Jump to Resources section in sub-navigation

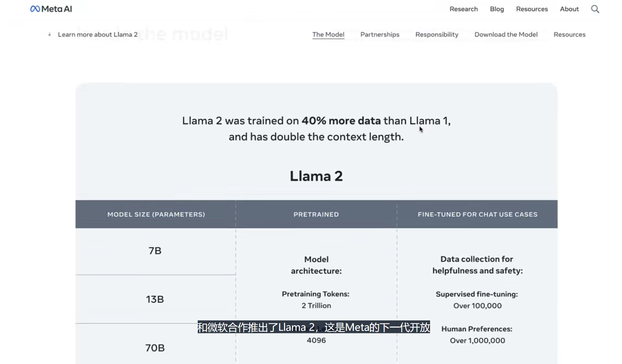click(570, 35)
